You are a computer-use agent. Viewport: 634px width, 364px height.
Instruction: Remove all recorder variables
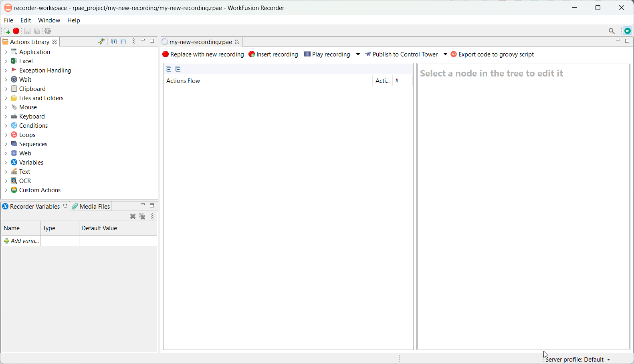coord(142,217)
